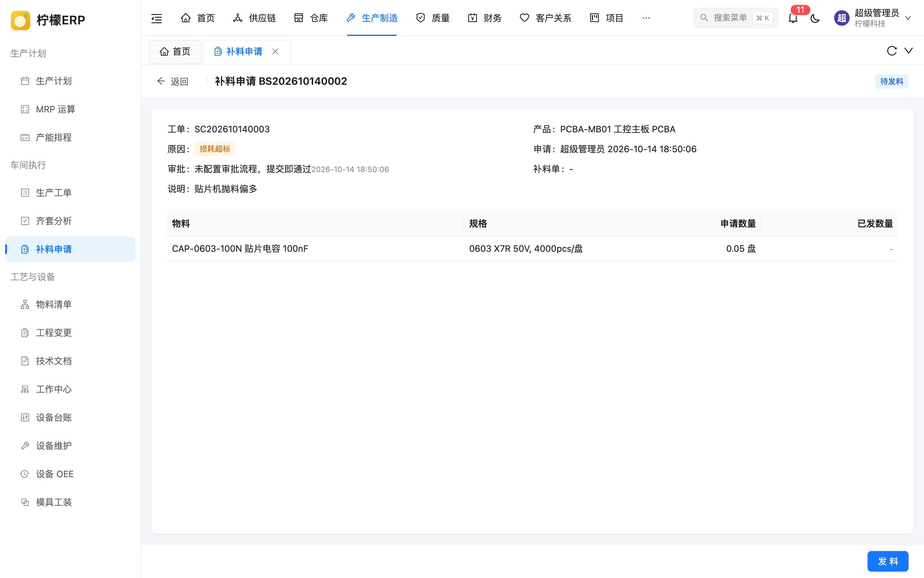Open 产能排程 sidebar item
Screen dimensions: 924x578
70,138
